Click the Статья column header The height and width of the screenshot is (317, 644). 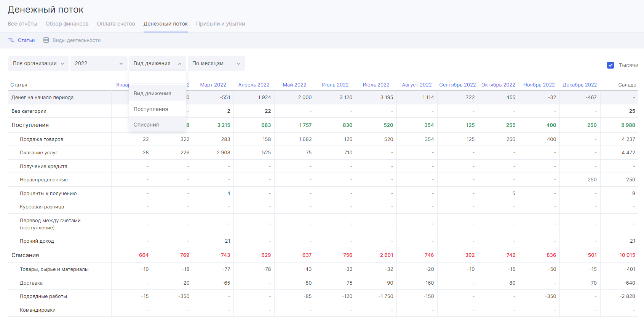tap(19, 85)
